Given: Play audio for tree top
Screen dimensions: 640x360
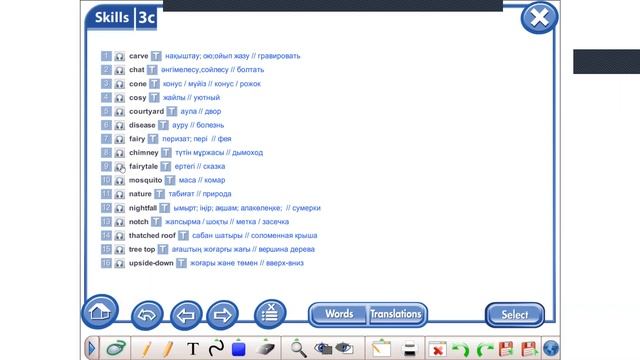Looking at the screenshot, I should (119, 249).
